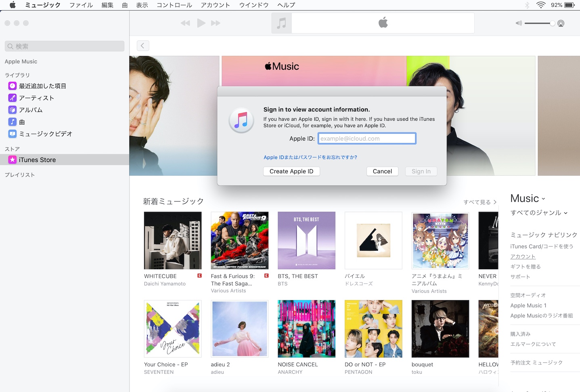The image size is (580, 392).
Task: Open the 空間オーディオ link
Action: (528, 295)
